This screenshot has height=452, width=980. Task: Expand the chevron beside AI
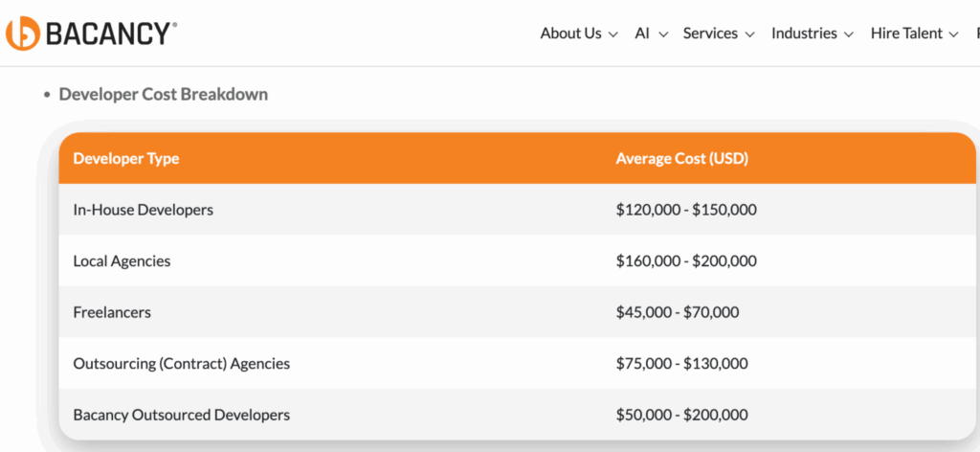point(663,34)
